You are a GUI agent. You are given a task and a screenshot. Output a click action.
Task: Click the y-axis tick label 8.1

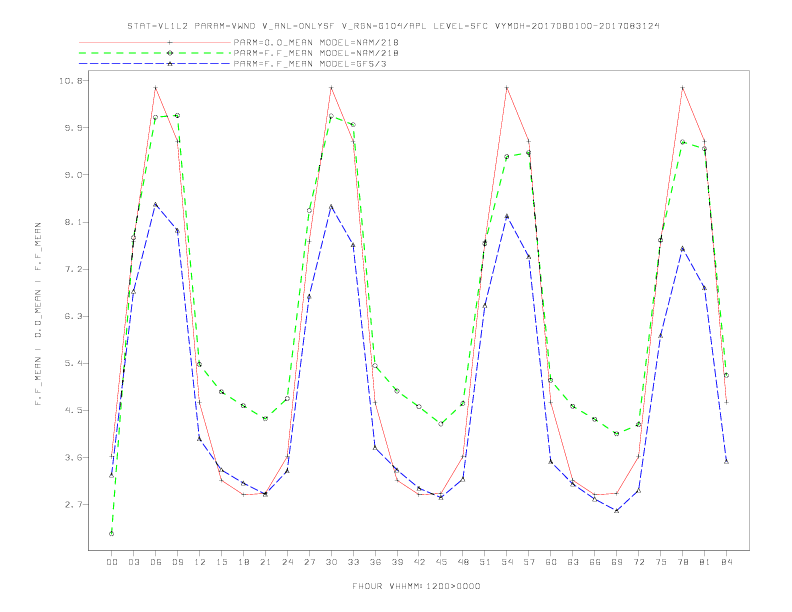tap(73, 222)
